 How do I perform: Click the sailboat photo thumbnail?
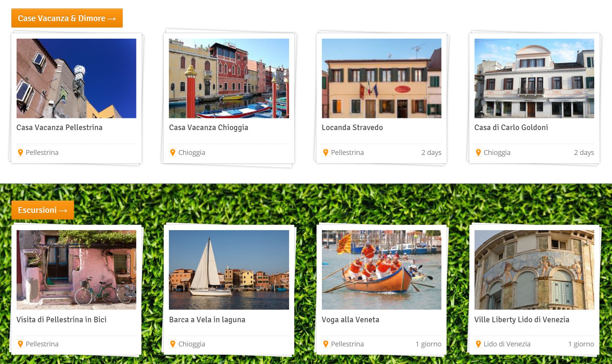coord(229,270)
